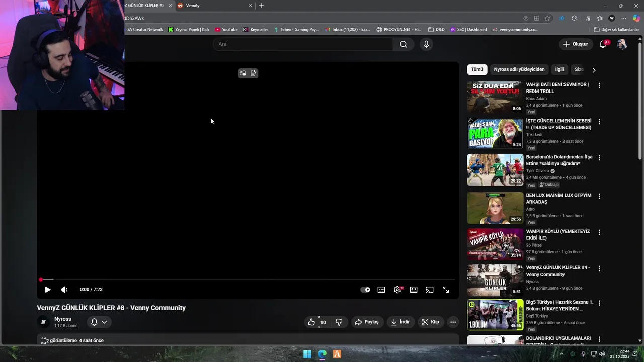Dislike the video with thumbs down
The height and width of the screenshot is (362, 644).
point(339,322)
